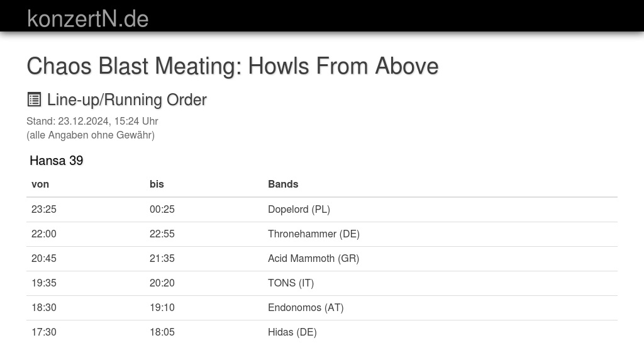Click the 20:45 start time cell
This screenshot has width=644, height=357.
coord(44,259)
